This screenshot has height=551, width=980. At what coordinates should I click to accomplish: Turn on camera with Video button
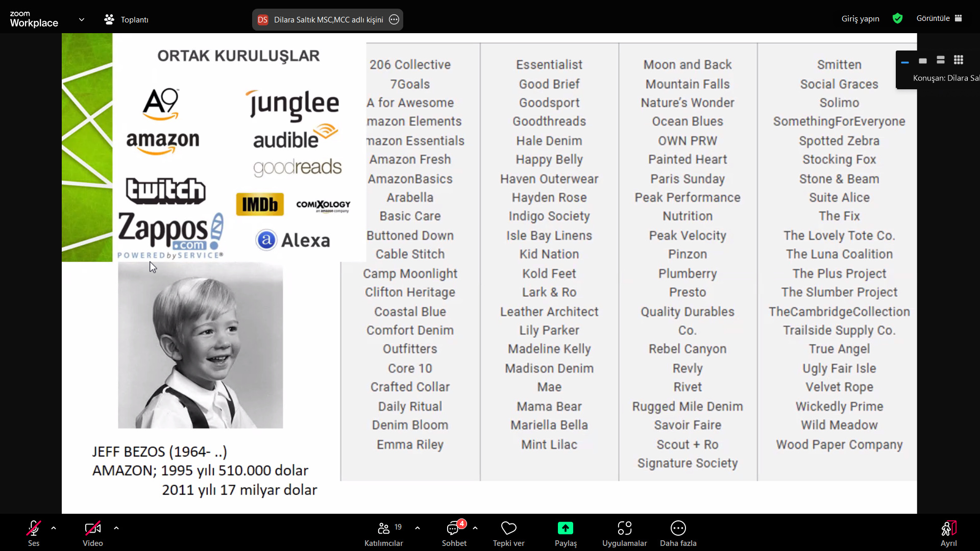click(92, 528)
